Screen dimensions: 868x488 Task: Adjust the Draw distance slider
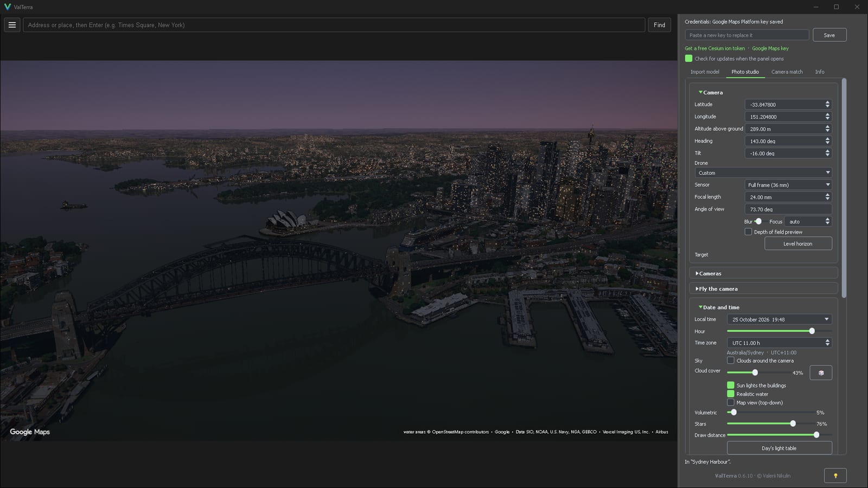point(779,435)
